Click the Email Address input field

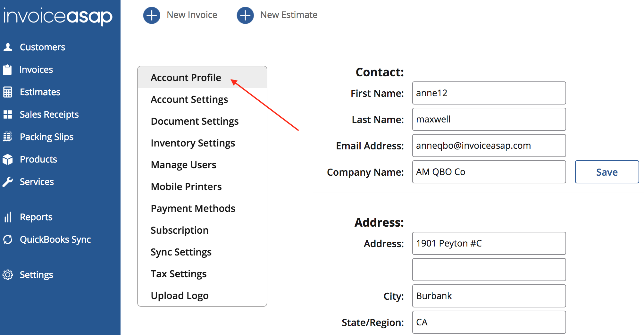point(489,146)
